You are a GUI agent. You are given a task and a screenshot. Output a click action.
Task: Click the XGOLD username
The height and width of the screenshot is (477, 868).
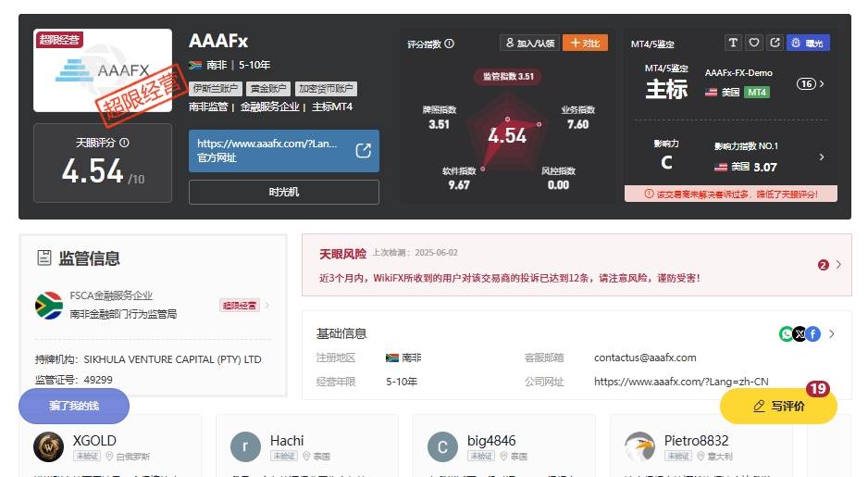pos(94,441)
